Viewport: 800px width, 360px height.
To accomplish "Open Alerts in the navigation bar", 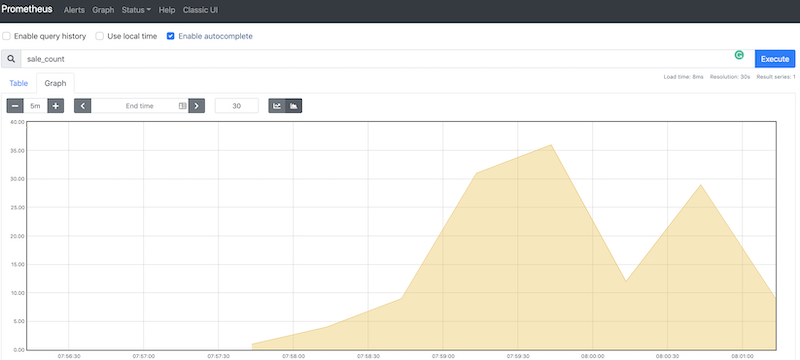I will pyautogui.click(x=74, y=10).
